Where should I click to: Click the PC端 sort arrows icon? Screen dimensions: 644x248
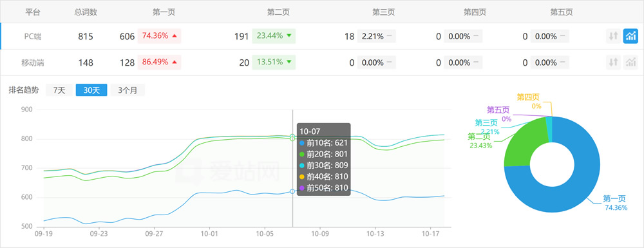coord(613,36)
